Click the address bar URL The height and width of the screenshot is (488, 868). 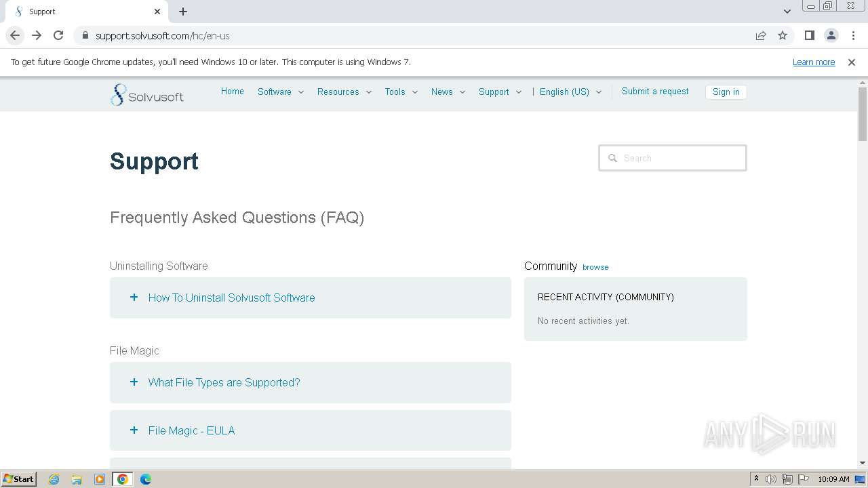(162, 35)
